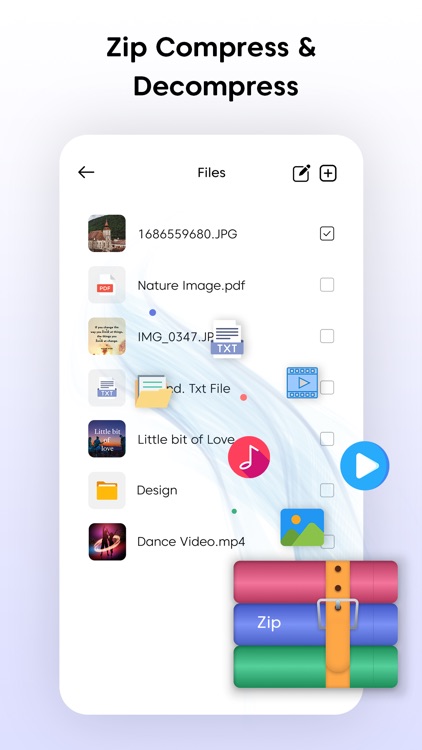Click the pink music note icon
Image resolution: width=422 pixels, height=750 pixels.
pos(249,457)
